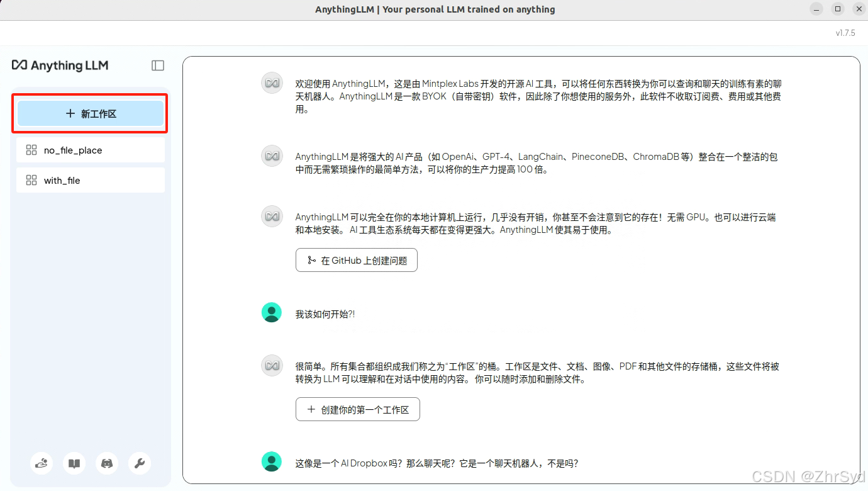Create a new workspace with 新工作区 button
This screenshot has height=491, width=868.
pyautogui.click(x=91, y=114)
